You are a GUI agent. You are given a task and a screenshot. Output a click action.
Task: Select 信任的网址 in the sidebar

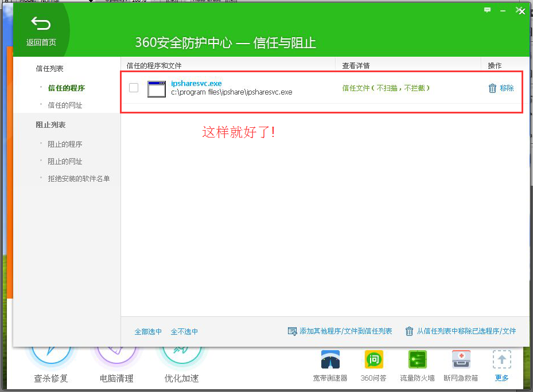point(65,105)
